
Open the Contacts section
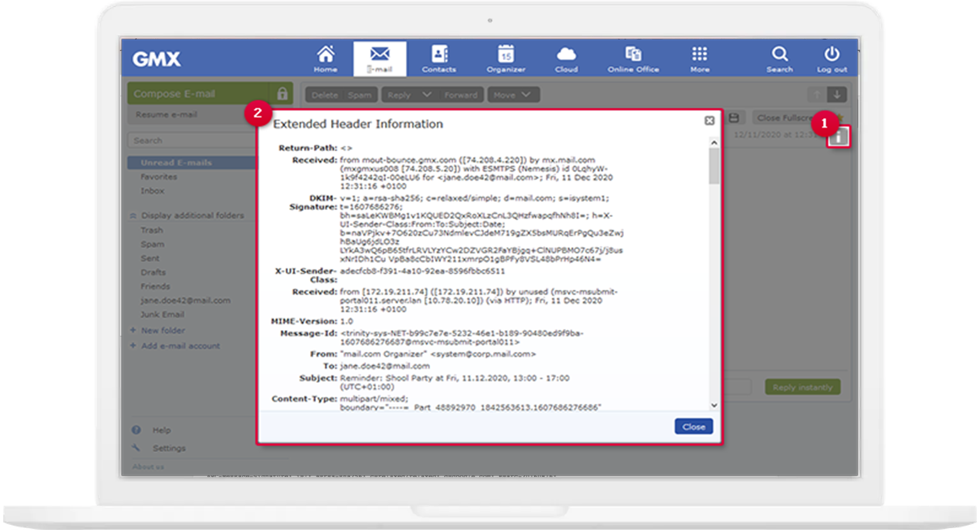(x=439, y=59)
